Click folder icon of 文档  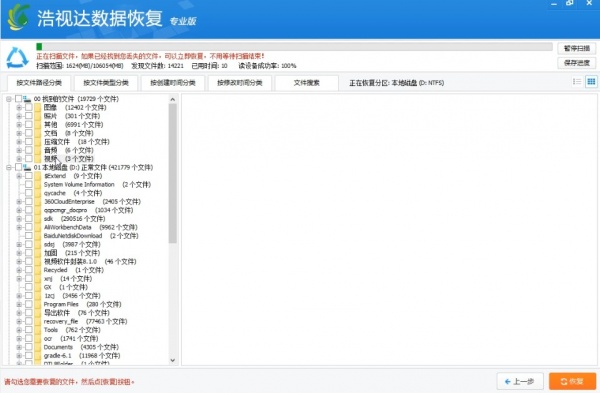(38, 133)
